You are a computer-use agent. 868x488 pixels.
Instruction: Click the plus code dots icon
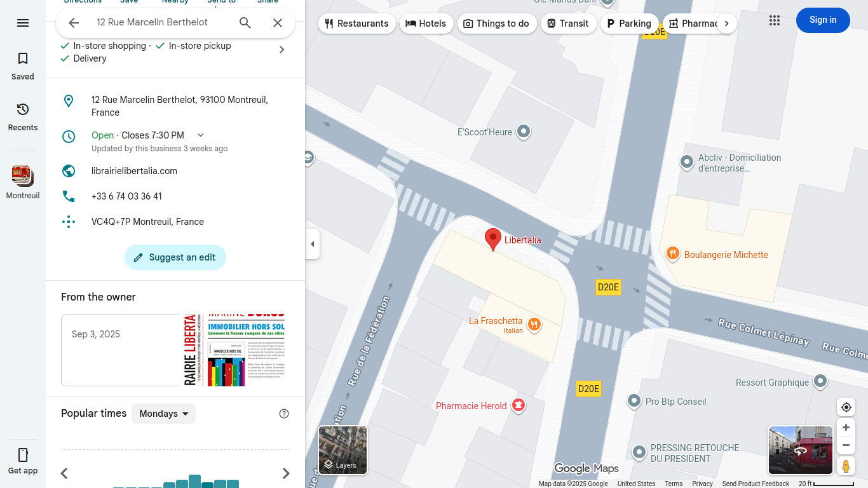[x=69, y=222]
